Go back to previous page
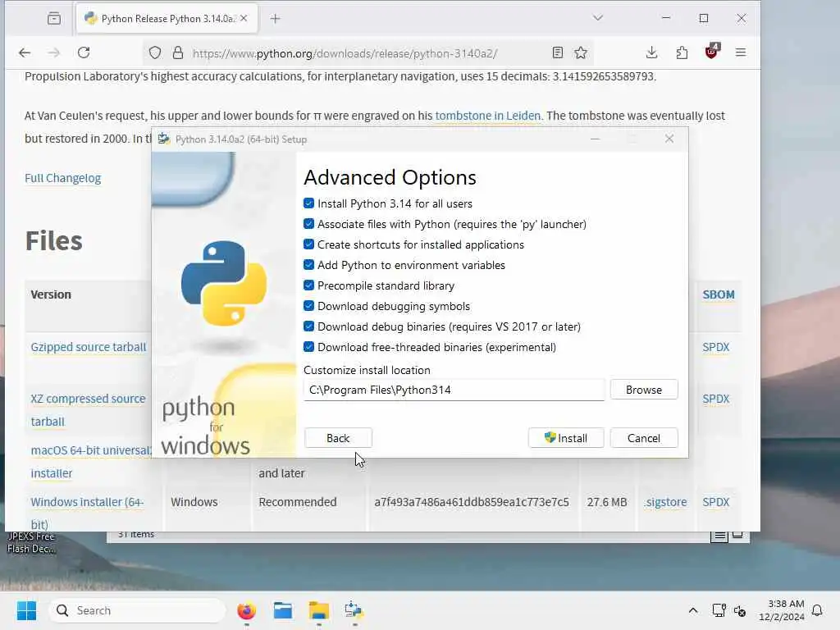The image size is (840, 630). pyautogui.click(x=25, y=52)
